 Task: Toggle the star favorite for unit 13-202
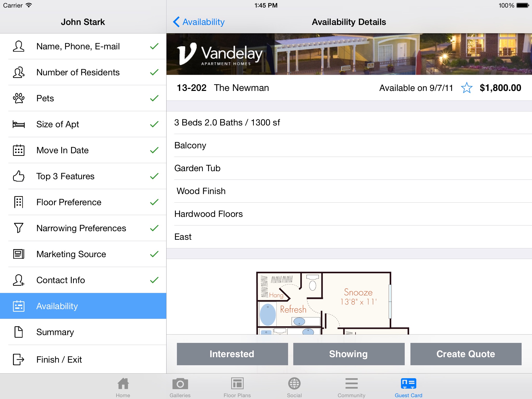(468, 88)
